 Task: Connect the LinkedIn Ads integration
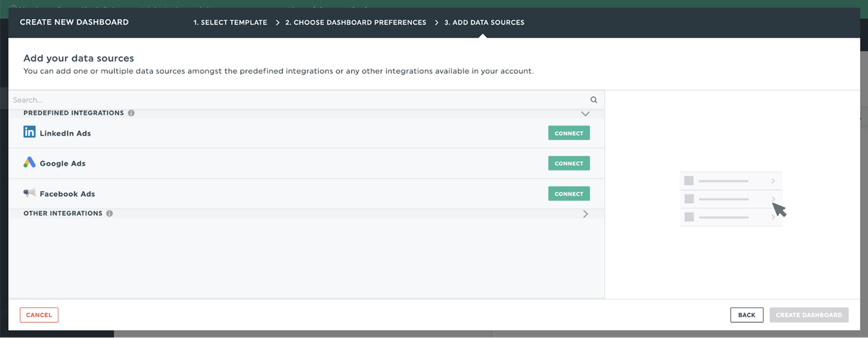569,133
